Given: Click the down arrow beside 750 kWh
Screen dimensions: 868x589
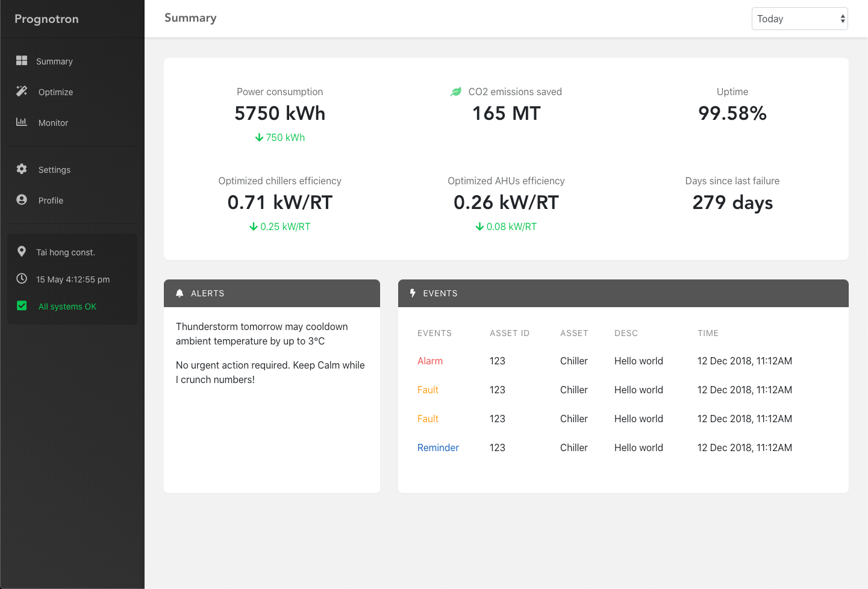Looking at the screenshot, I should point(259,137).
